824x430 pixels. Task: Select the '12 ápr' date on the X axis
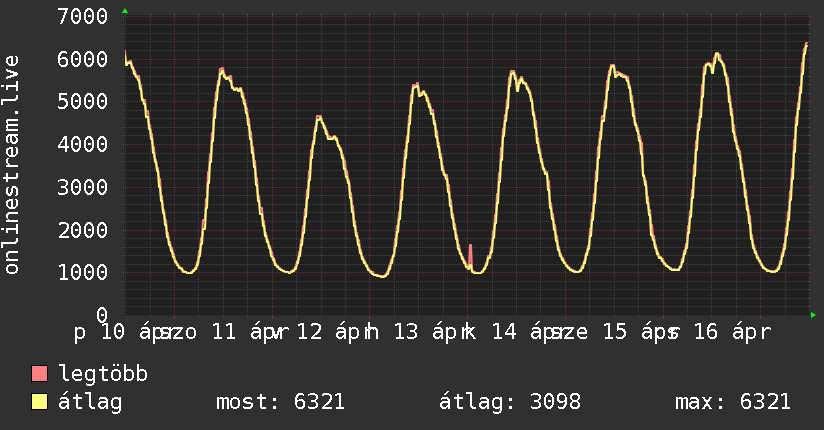[x=335, y=331]
